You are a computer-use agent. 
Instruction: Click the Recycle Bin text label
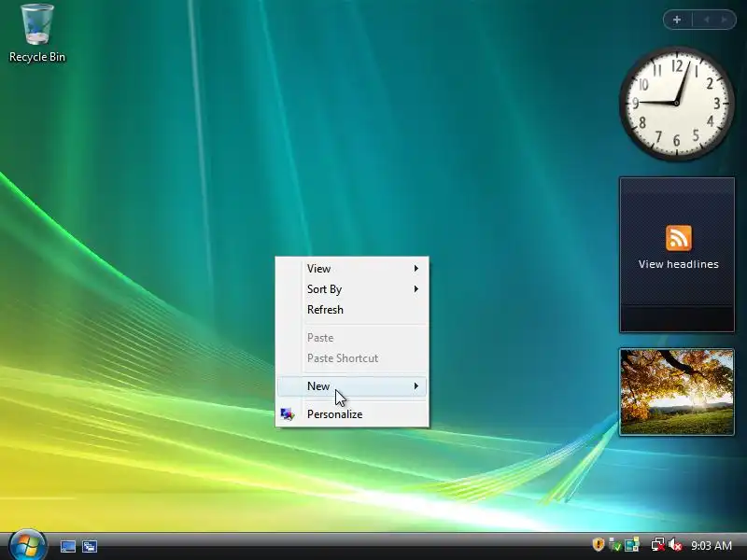tap(37, 57)
